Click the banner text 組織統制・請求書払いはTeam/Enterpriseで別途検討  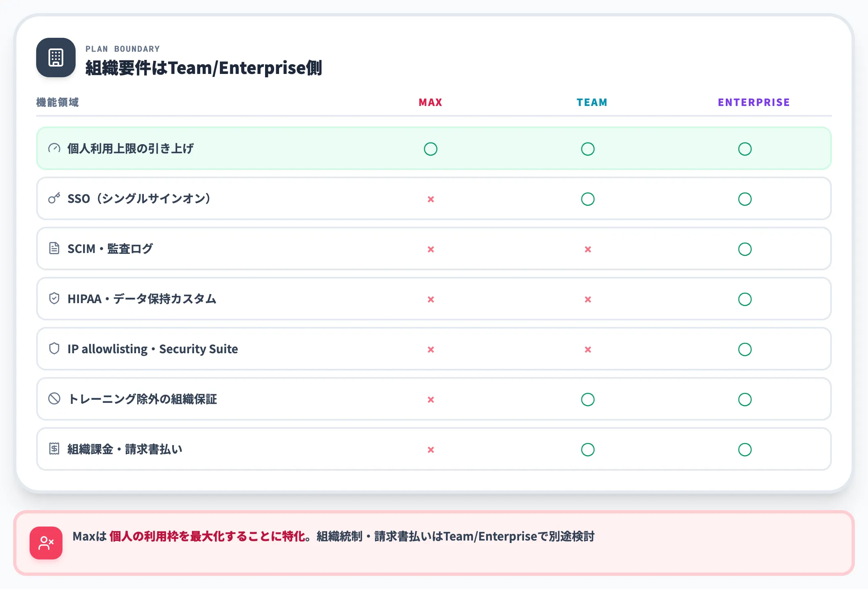pyautogui.click(x=455, y=536)
